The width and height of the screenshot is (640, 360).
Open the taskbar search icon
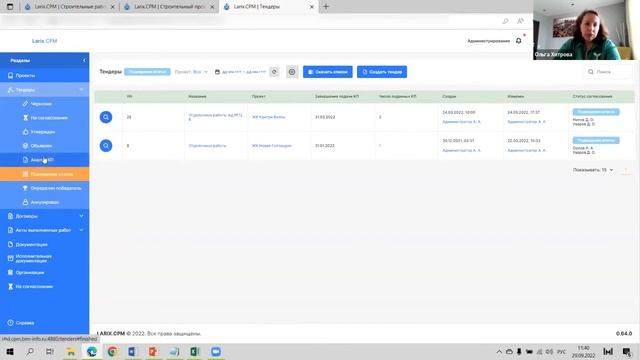point(30,351)
